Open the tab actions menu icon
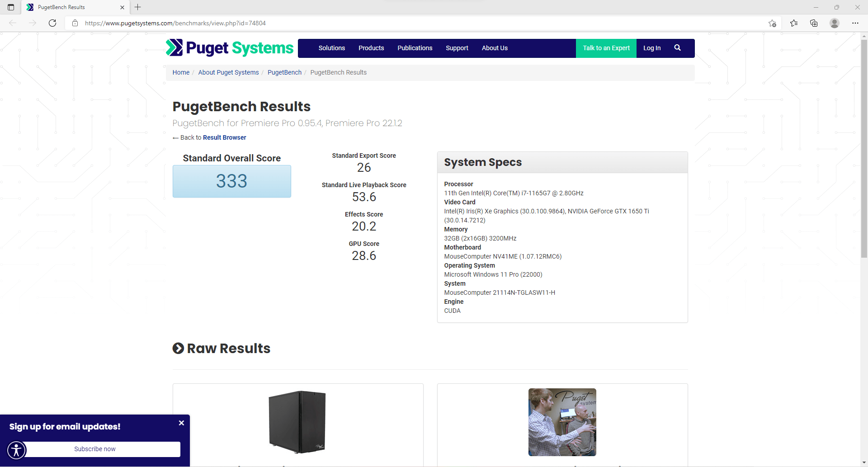The image size is (868, 467). click(x=11, y=7)
